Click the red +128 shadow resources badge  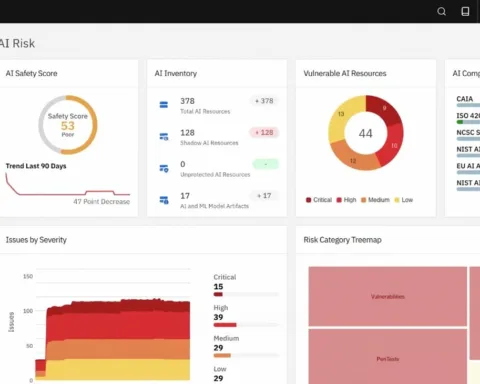point(264,132)
